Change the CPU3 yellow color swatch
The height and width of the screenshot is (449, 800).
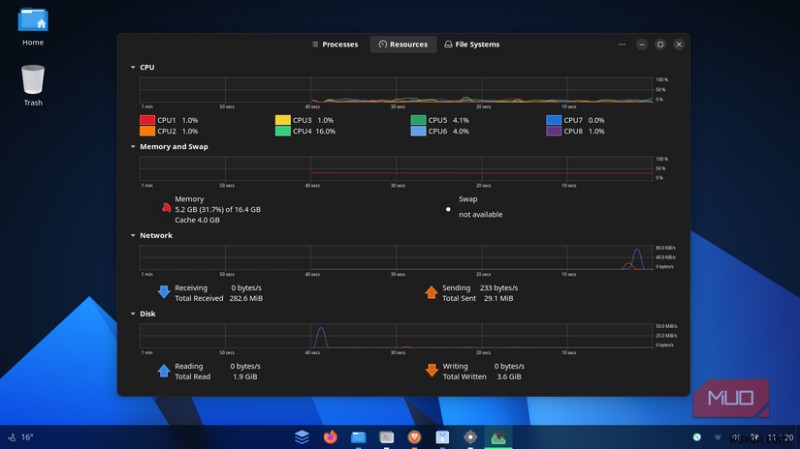283,120
